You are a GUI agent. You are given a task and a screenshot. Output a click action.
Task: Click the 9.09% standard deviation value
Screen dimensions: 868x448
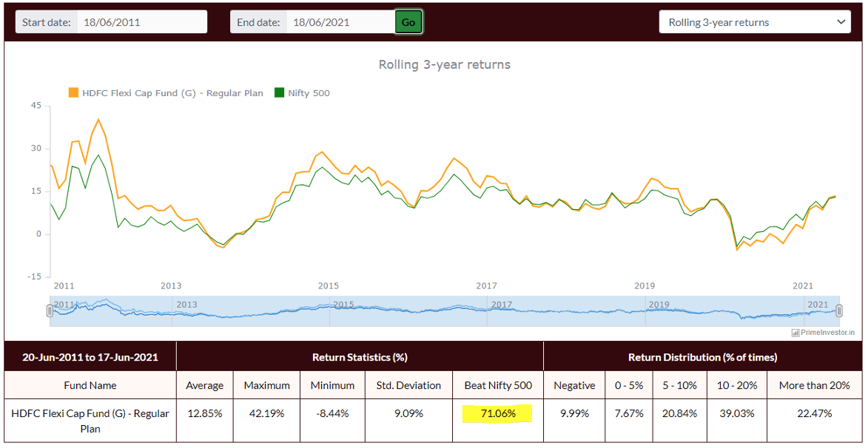click(x=409, y=414)
